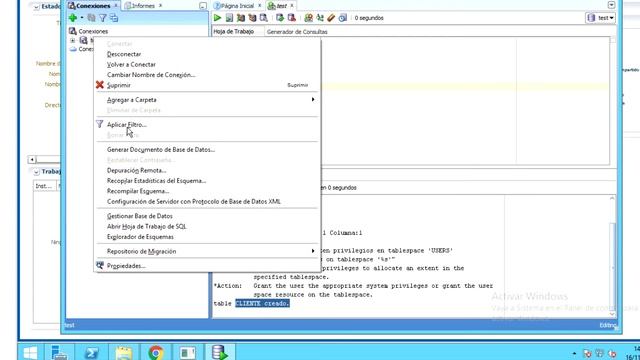Click the refresh icon left of the Conexiones funnel
Screen dimensions: 640x360
pos(92,18)
